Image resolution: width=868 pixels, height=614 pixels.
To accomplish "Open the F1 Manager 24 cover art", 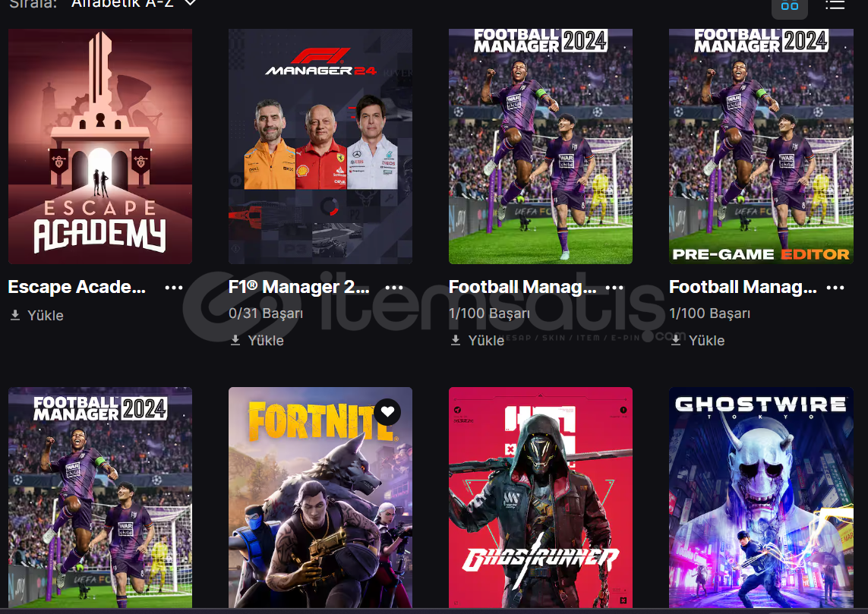I will [320, 146].
